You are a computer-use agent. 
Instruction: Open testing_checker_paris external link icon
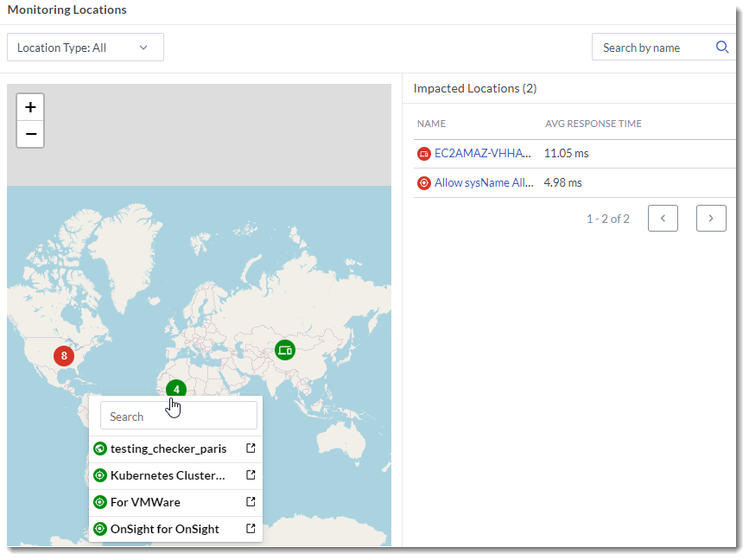251,449
